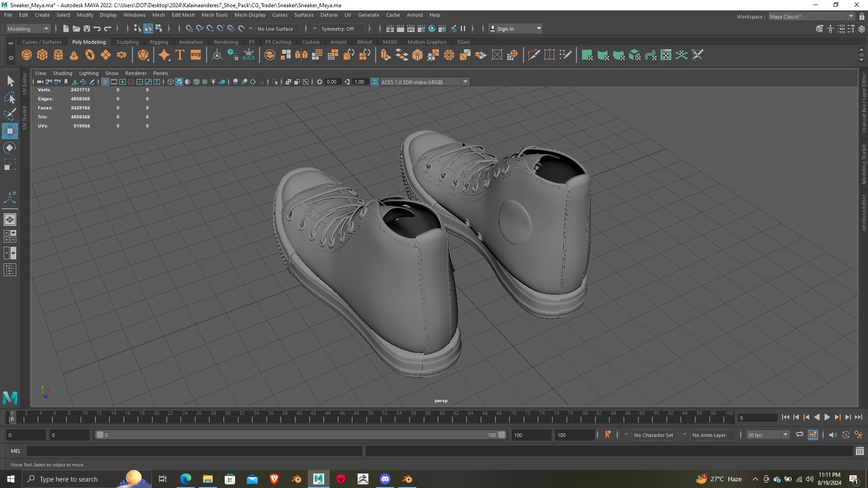The height and width of the screenshot is (488, 868).
Task: Create a polygon plane from the shelf
Action: coord(106,55)
